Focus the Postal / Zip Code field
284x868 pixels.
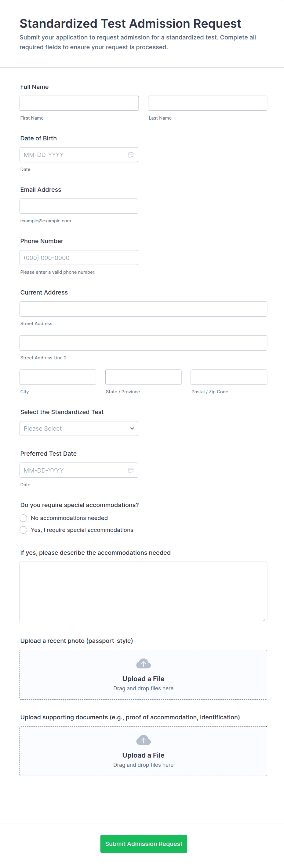click(x=229, y=377)
